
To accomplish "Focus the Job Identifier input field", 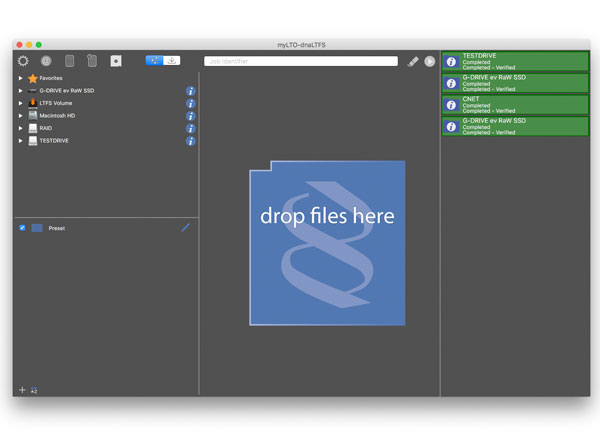I will pos(301,61).
